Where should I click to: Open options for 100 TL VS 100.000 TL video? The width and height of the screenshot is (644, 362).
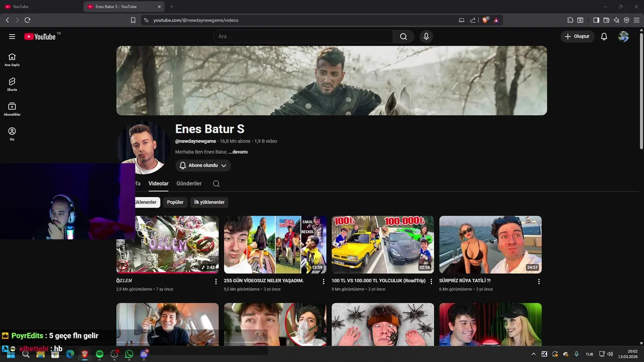click(431, 282)
